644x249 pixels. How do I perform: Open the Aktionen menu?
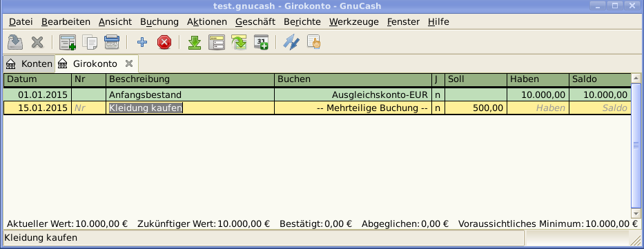pos(207,22)
